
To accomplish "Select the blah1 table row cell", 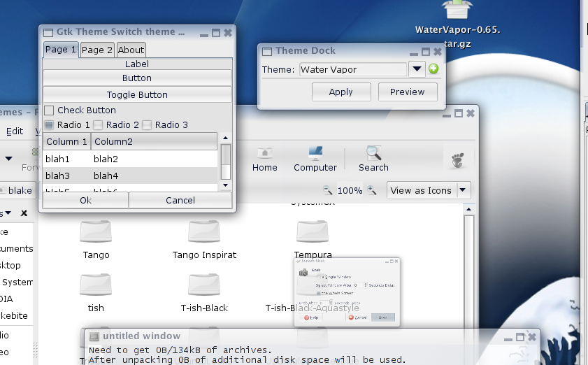I will [58, 159].
